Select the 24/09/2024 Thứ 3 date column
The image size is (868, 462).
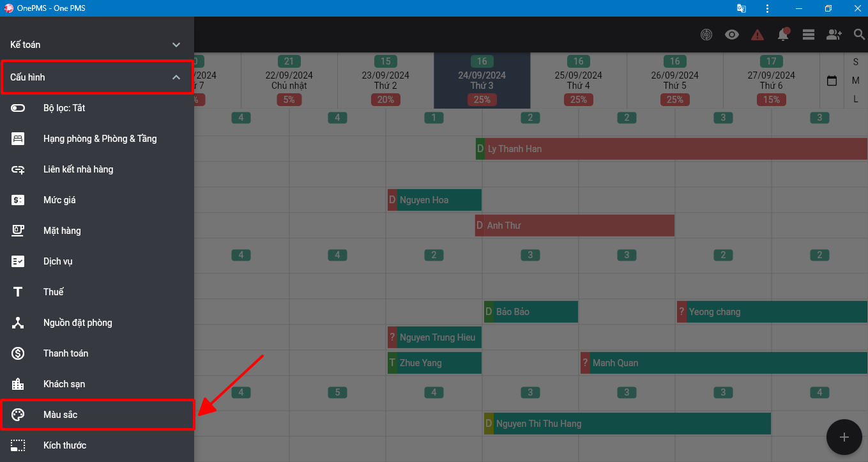click(x=482, y=81)
